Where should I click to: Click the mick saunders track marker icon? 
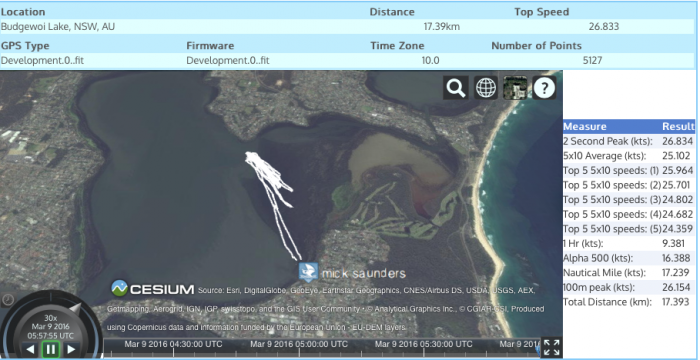(x=308, y=272)
